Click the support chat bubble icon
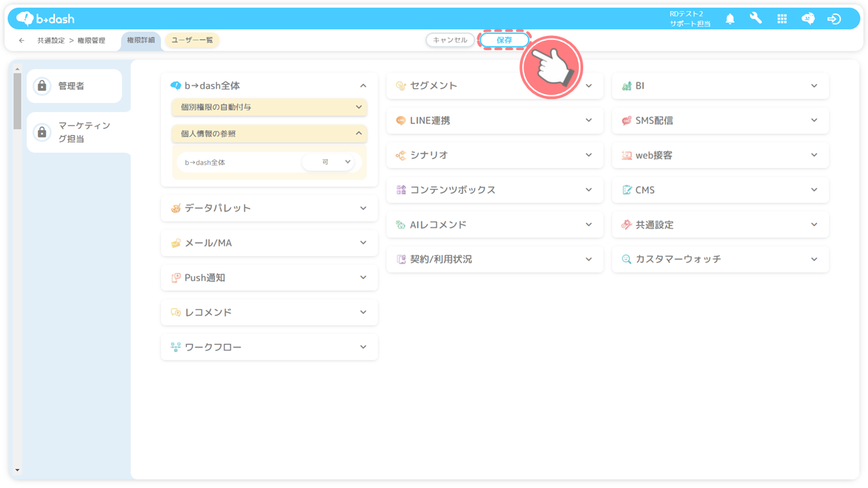The height and width of the screenshot is (488, 868). click(x=808, y=19)
